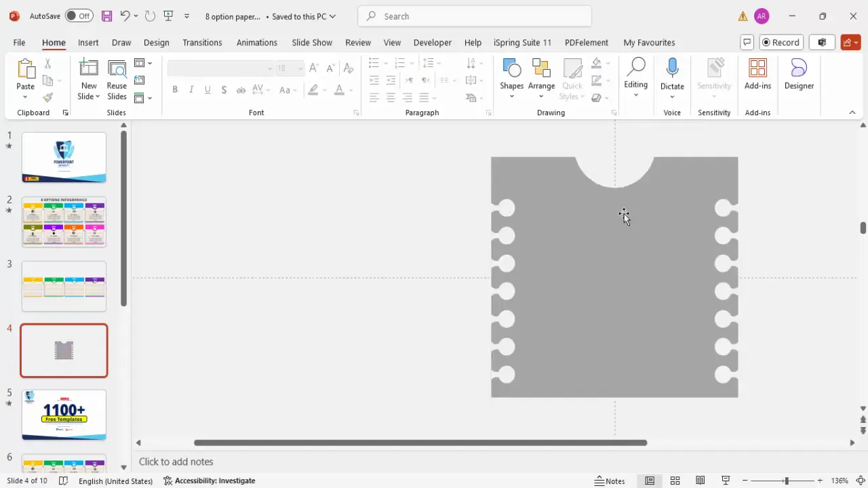Open the Section dropdown
This screenshot has height=488, width=868.
coord(143,98)
